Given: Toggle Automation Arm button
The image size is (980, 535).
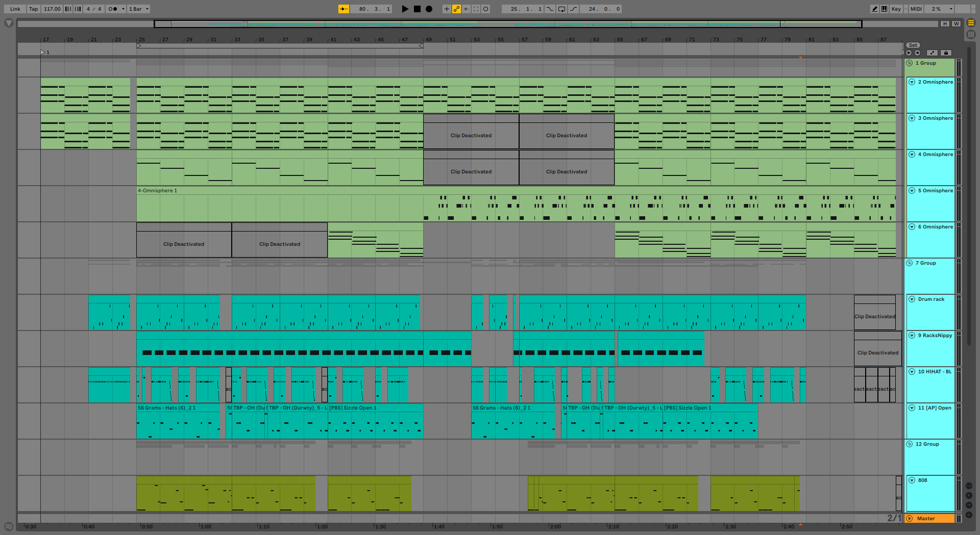Looking at the screenshot, I should [x=456, y=9].
